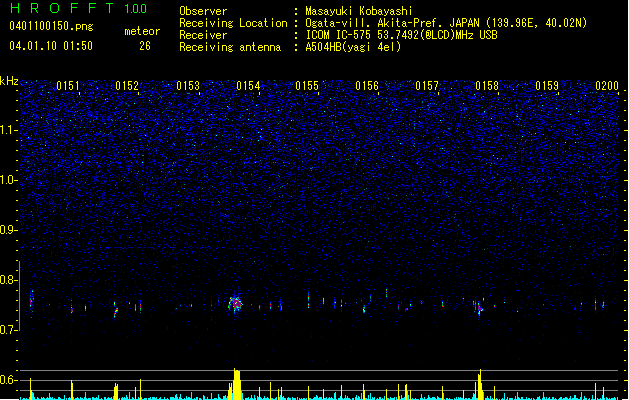Click the 0159 time marker
This screenshot has width=629, height=400.
tap(547, 86)
